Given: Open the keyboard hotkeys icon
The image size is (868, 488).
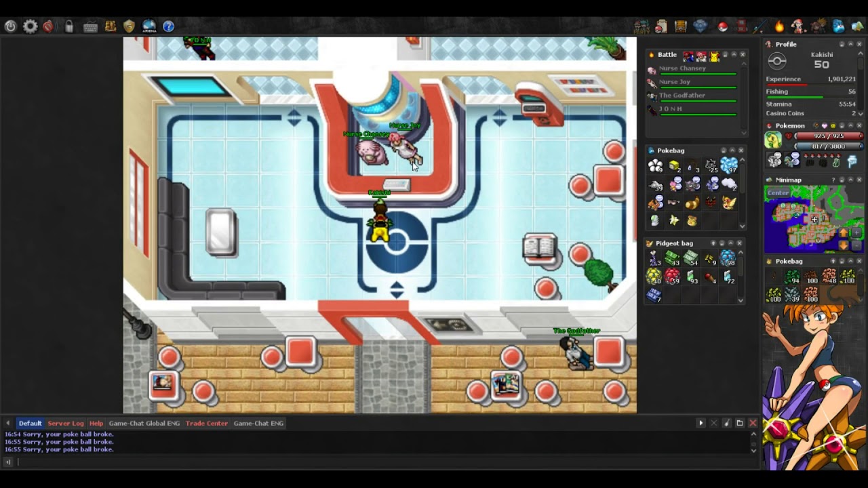Looking at the screenshot, I should coord(90,27).
